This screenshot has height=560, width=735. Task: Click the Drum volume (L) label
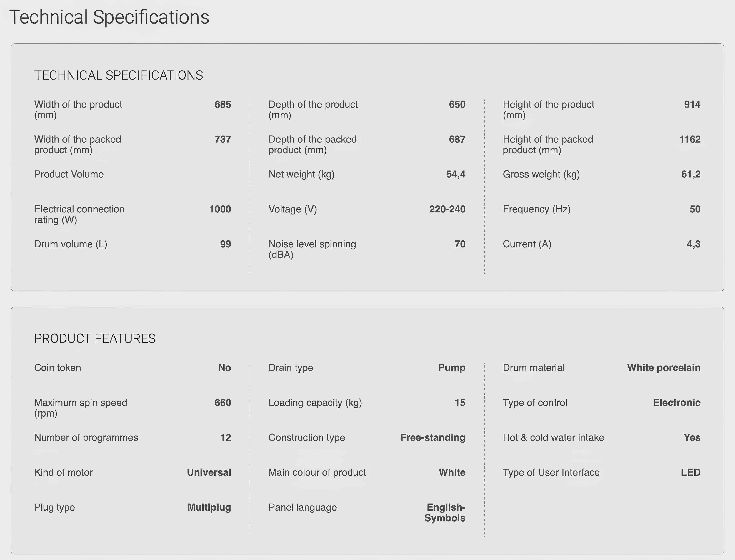click(x=71, y=244)
